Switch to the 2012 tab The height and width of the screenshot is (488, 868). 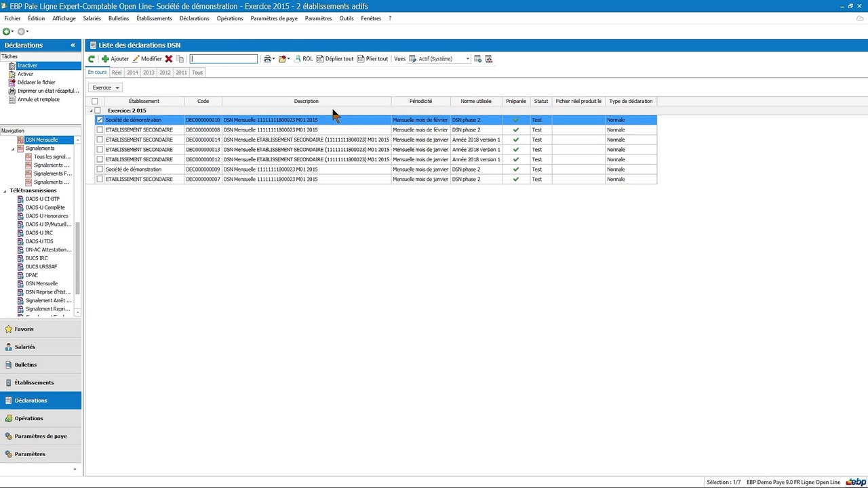click(165, 73)
